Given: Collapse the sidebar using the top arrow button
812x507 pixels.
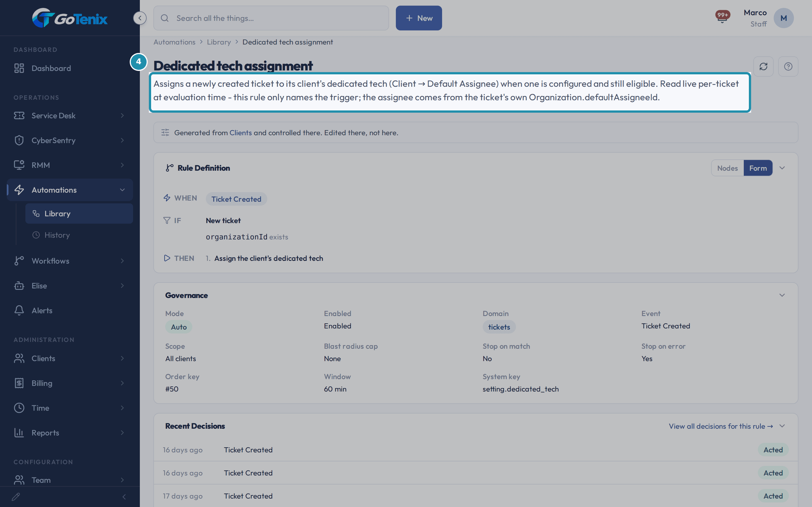Looking at the screenshot, I should 140,18.
